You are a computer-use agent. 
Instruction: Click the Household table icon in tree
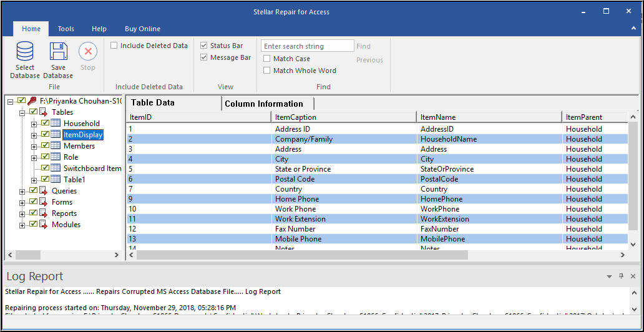click(x=56, y=124)
